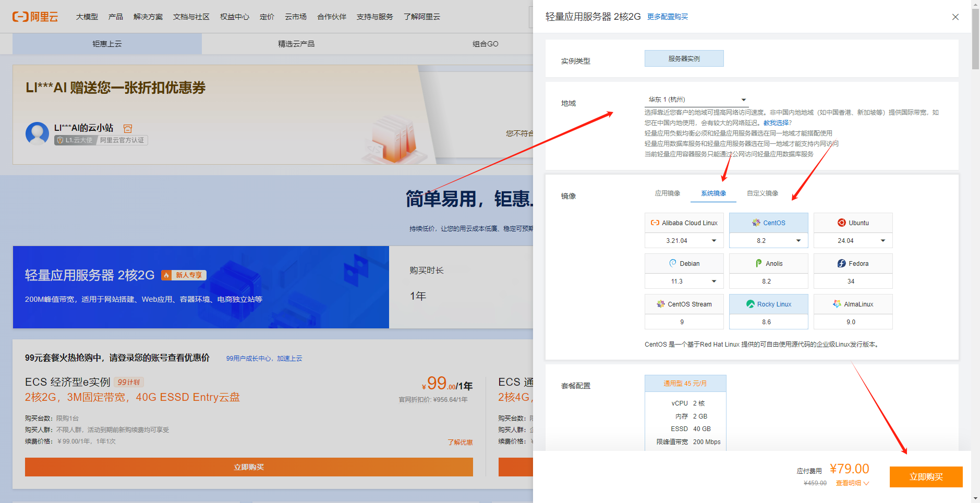The width and height of the screenshot is (980, 503).
Task: Close the purchase configuration panel
Action: click(x=955, y=17)
